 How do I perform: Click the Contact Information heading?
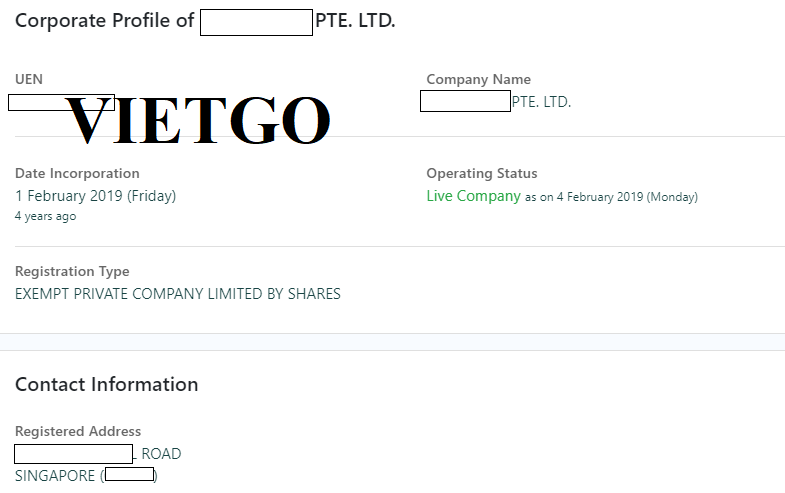(x=107, y=384)
